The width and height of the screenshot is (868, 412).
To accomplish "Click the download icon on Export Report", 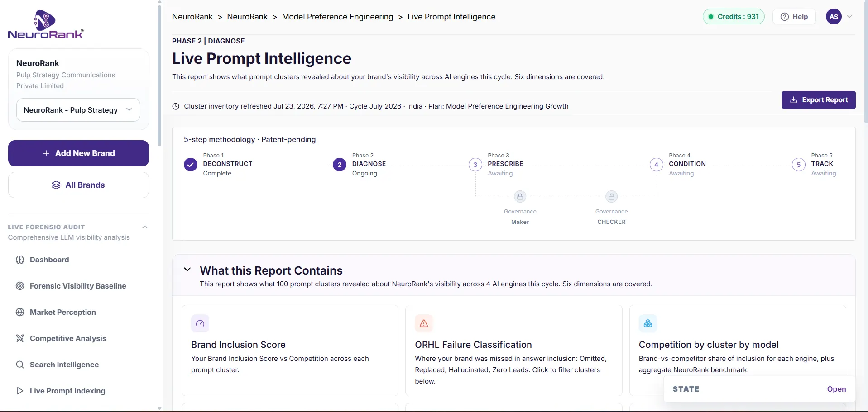I will pyautogui.click(x=794, y=100).
